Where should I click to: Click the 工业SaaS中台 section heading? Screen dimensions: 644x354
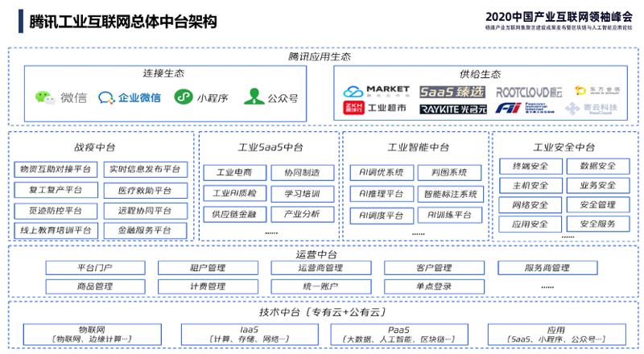tap(270, 147)
